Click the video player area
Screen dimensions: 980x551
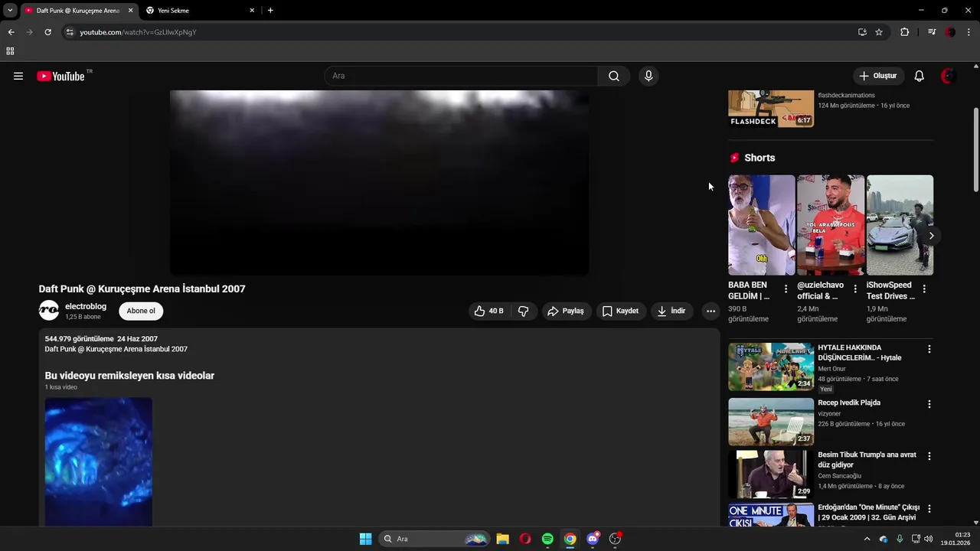coord(380,182)
